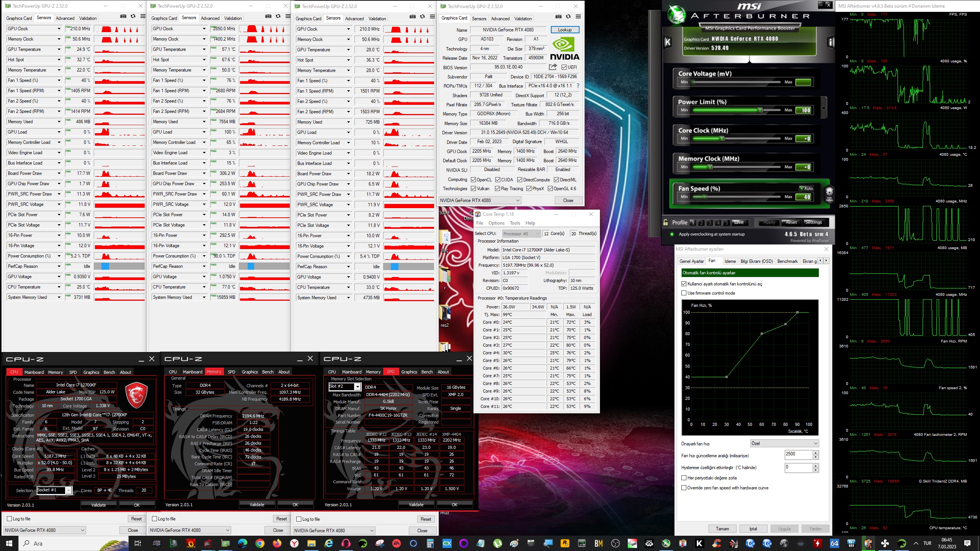Open Internet Explorer from taskbar
The width and height of the screenshot is (980, 551).
coord(328,543)
